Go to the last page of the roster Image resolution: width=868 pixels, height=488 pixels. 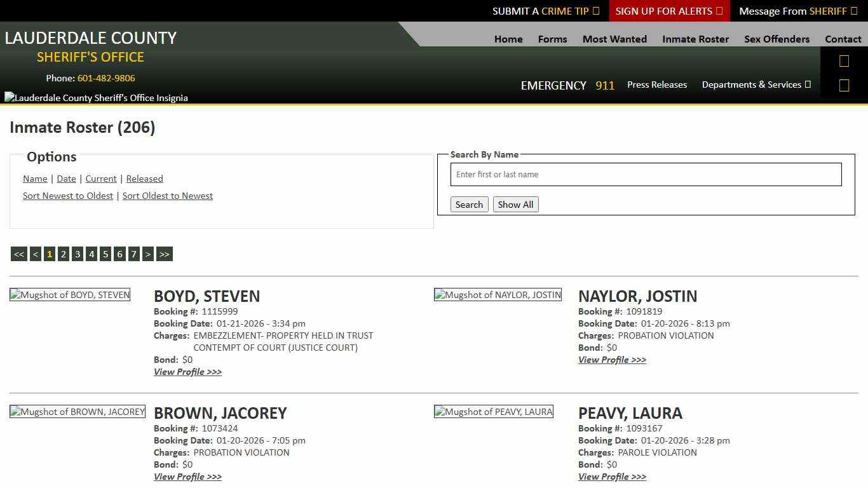coord(165,254)
